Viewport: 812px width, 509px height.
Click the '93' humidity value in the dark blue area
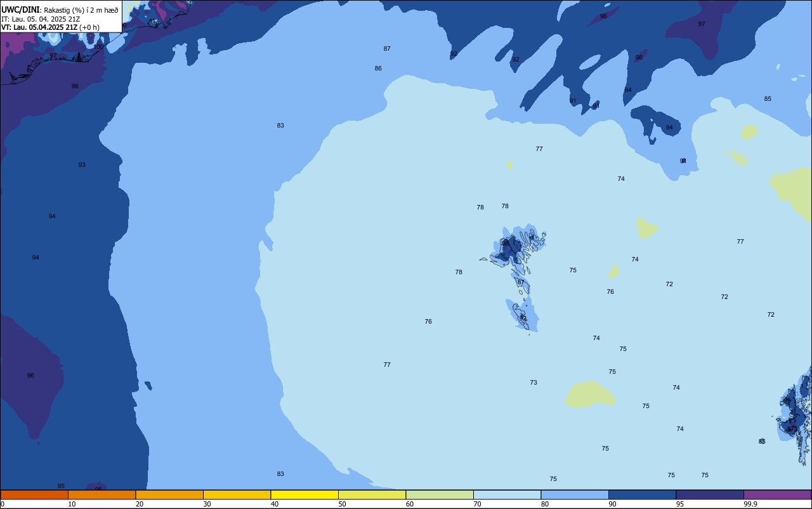pos(82,165)
